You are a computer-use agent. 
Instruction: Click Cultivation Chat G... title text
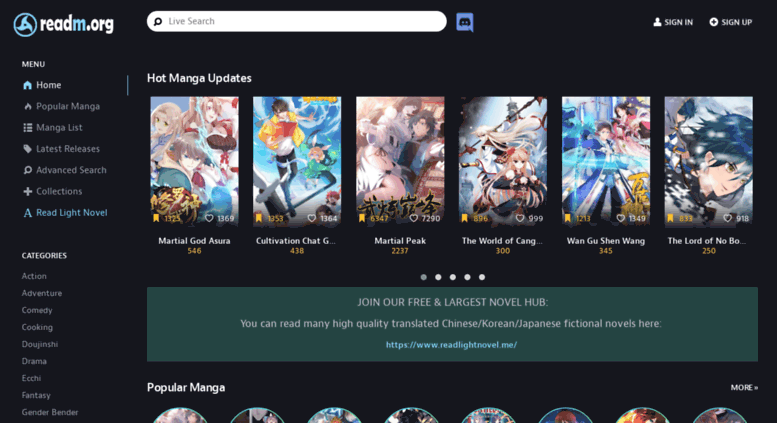coord(296,241)
